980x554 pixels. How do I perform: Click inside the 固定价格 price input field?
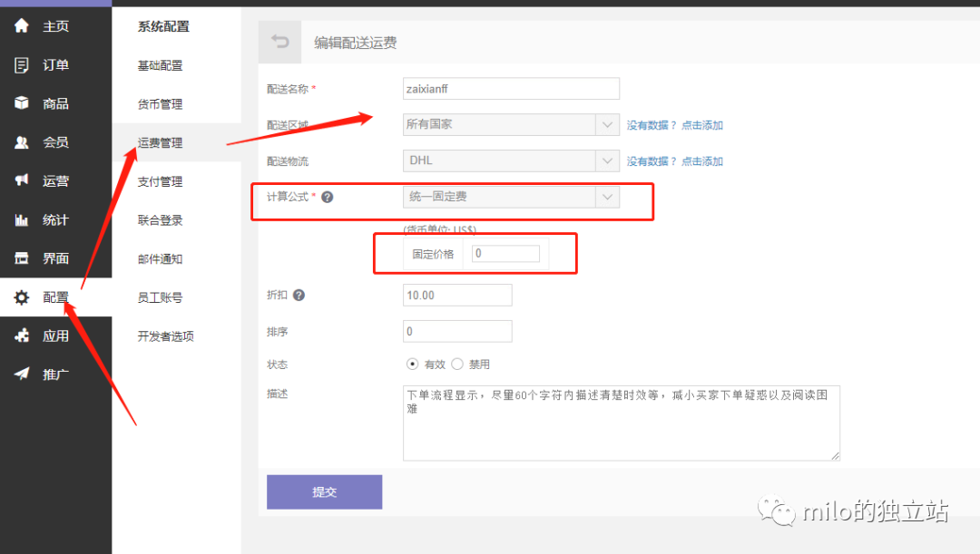click(x=505, y=253)
